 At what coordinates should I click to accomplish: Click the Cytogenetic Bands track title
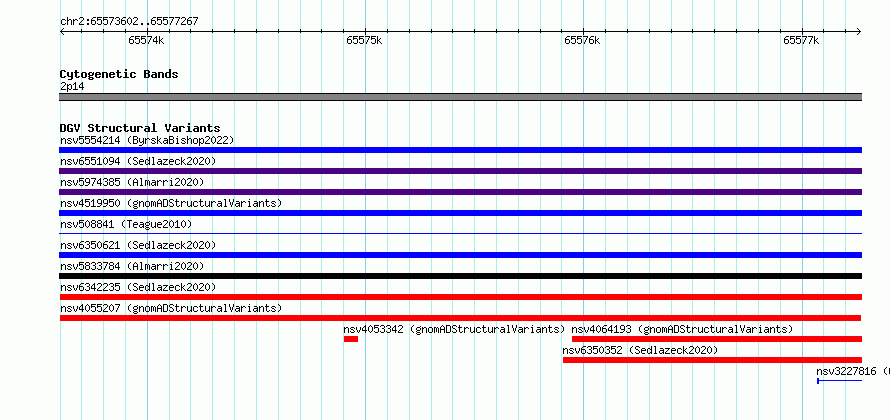click(x=119, y=74)
